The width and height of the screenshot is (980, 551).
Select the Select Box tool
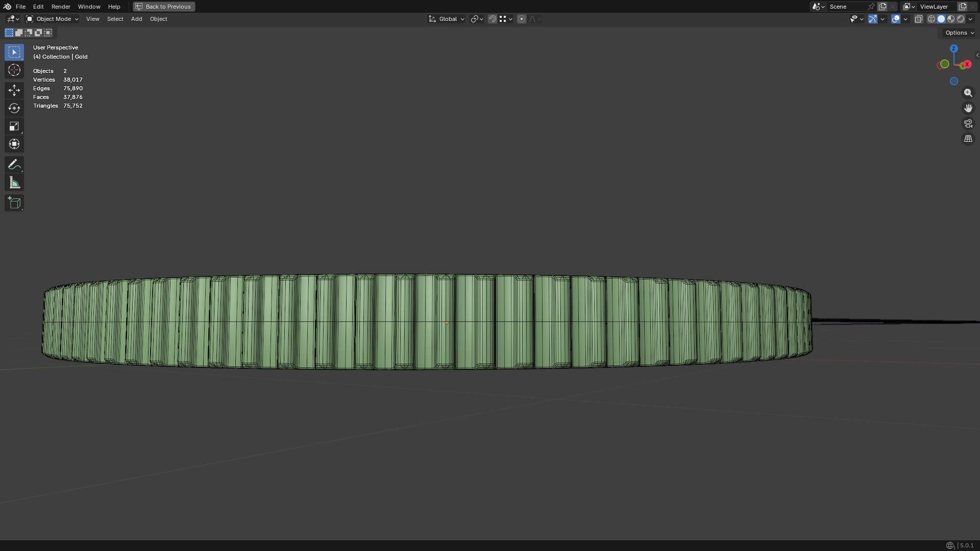point(14,52)
